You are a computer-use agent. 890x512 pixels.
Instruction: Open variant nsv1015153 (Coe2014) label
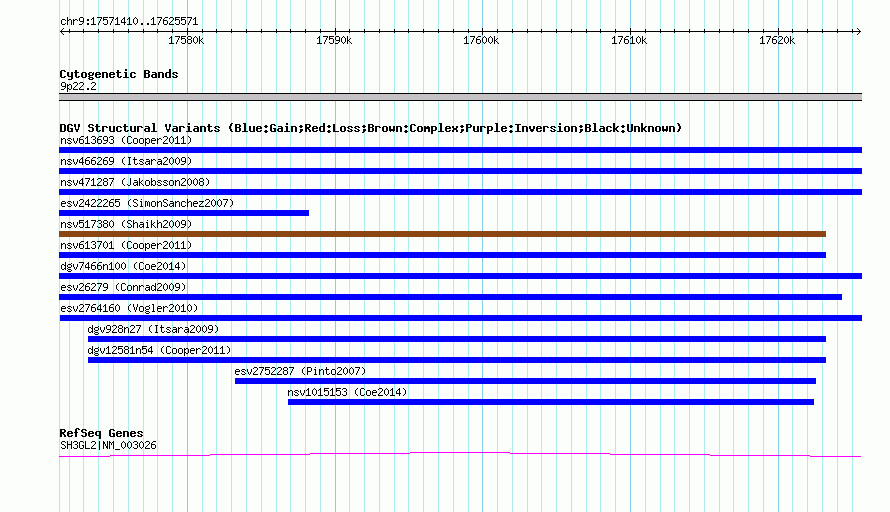coord(347,392)
